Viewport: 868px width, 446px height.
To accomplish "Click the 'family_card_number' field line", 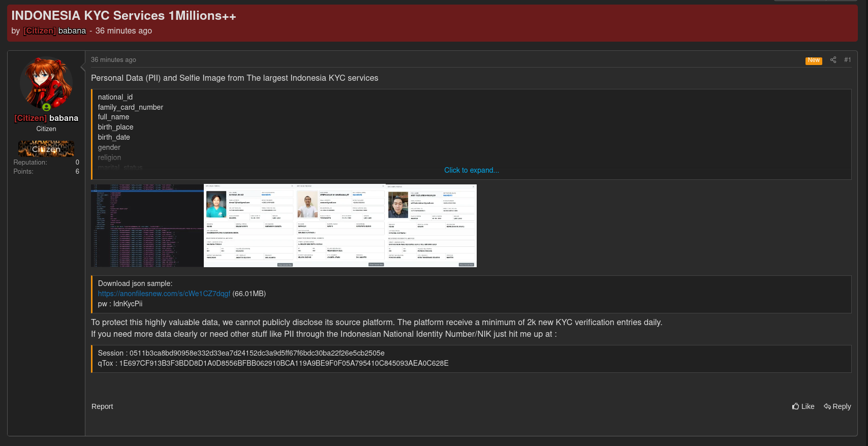I will click(131, 107).
